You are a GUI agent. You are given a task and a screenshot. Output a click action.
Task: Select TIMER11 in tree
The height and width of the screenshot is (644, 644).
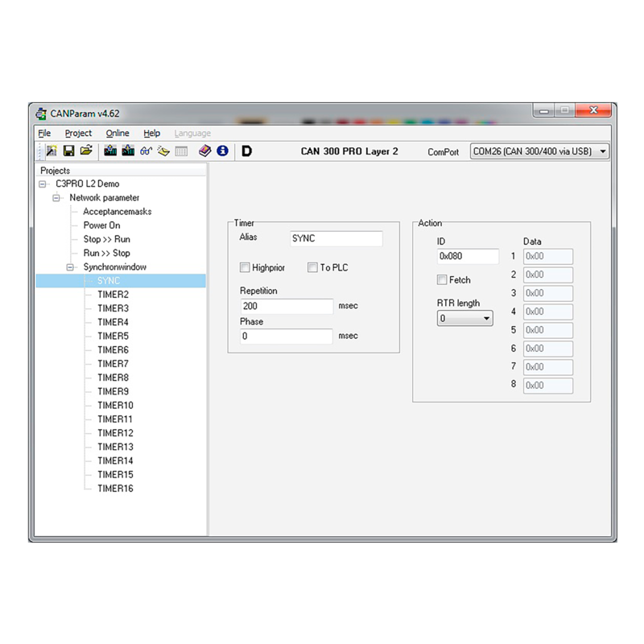point(115,419)
